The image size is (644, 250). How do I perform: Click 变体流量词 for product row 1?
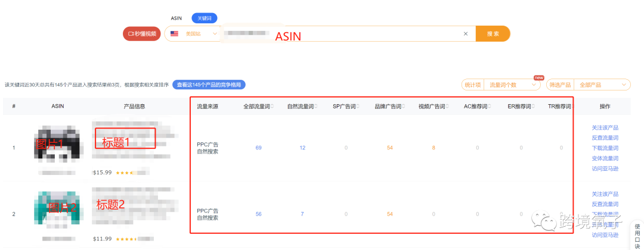tap(605, 158)
